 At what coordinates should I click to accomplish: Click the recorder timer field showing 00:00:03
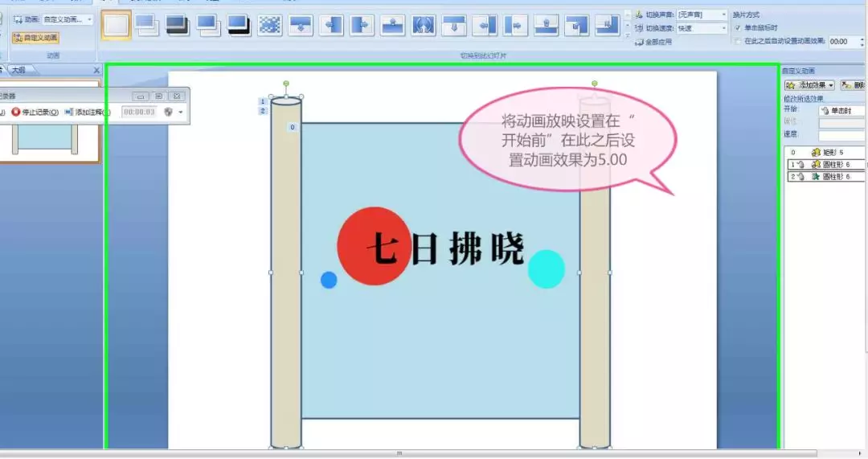click(139, 113)
